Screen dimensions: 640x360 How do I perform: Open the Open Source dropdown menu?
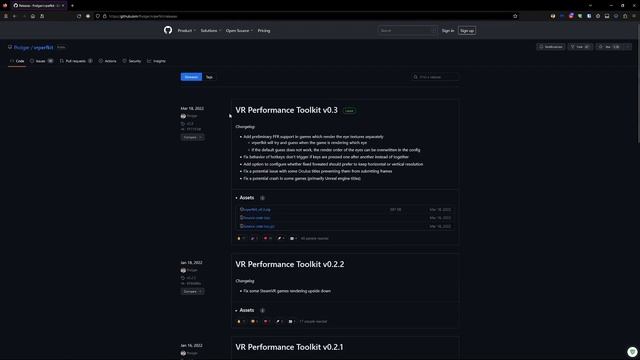[239, 31]
